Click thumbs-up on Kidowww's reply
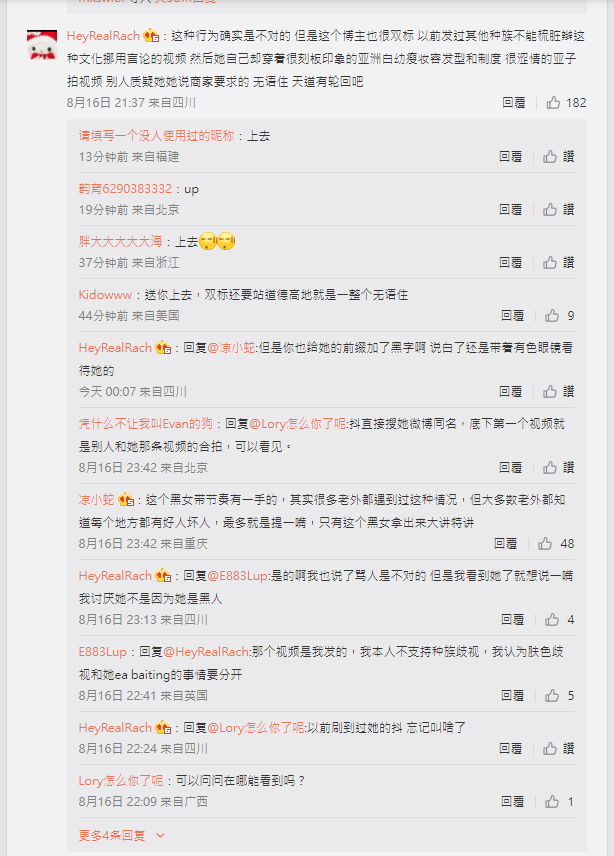 (559, 316)
